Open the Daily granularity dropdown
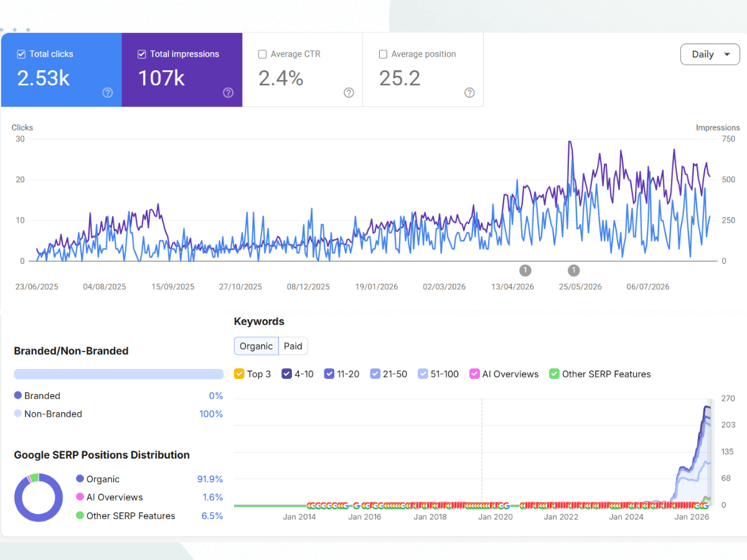The image size is (747, 560). click(x=710, y=54)
